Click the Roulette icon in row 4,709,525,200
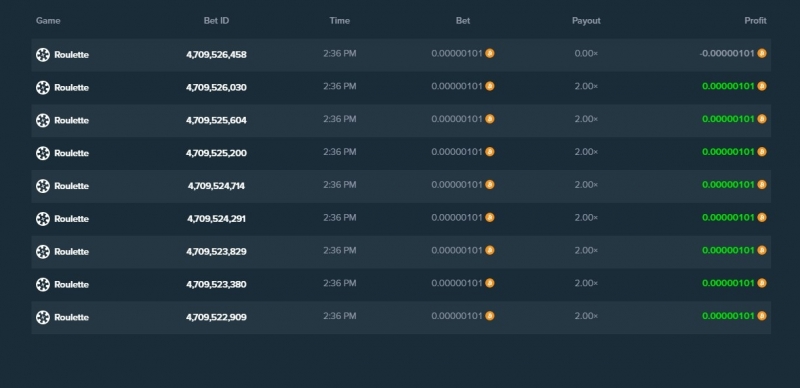 click(43, 153)
